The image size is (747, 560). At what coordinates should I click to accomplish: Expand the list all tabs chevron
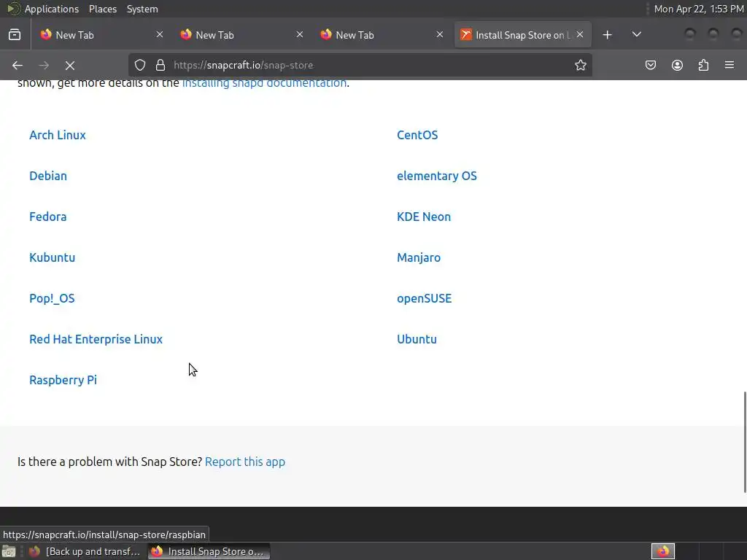click(636, 35)
